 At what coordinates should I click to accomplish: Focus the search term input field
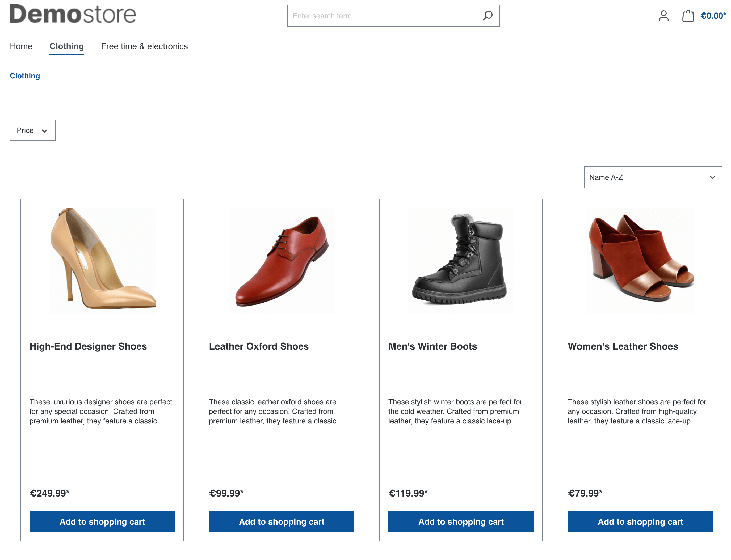coord(384,16)
